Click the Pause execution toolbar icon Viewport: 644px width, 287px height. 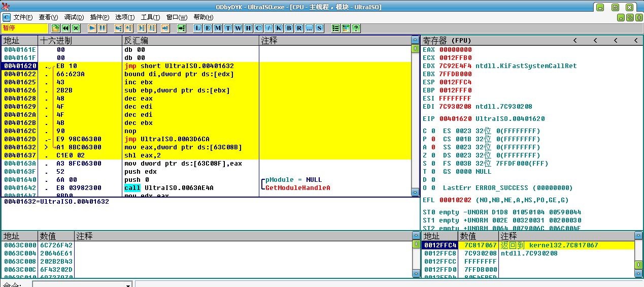click(x=102, y=28)
